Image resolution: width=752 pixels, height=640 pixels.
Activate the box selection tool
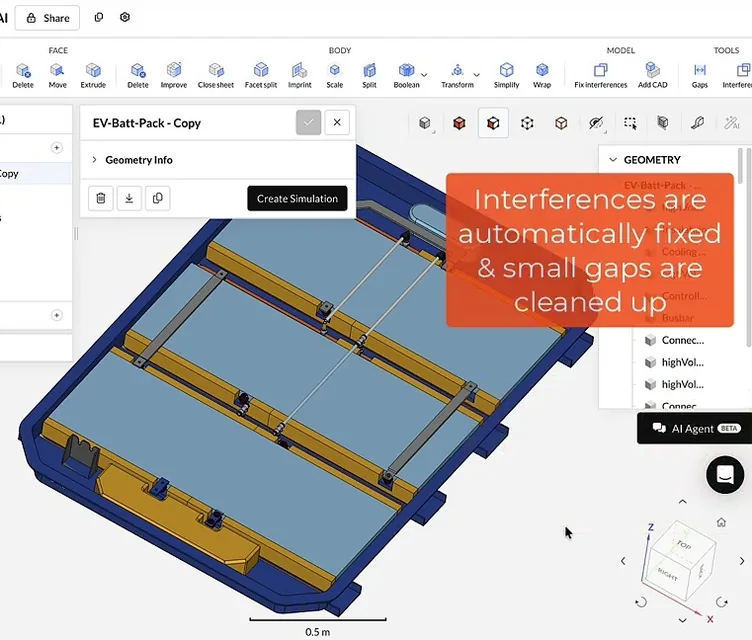click(630, 123)
